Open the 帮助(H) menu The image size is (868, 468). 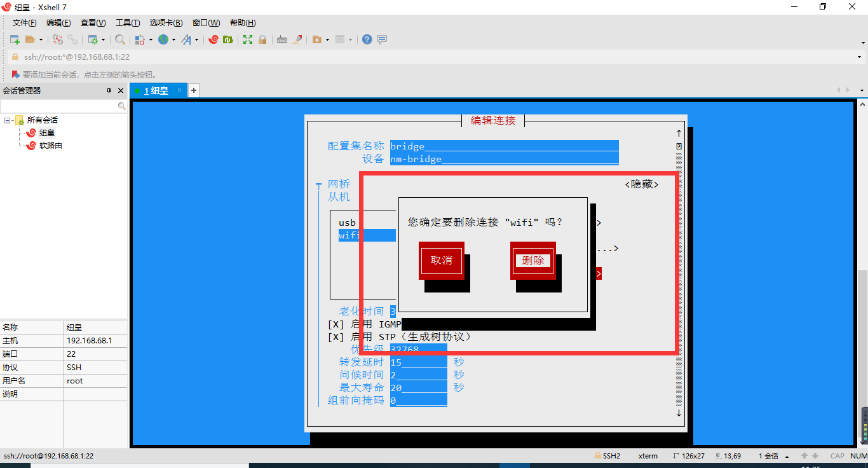point(243,23)
